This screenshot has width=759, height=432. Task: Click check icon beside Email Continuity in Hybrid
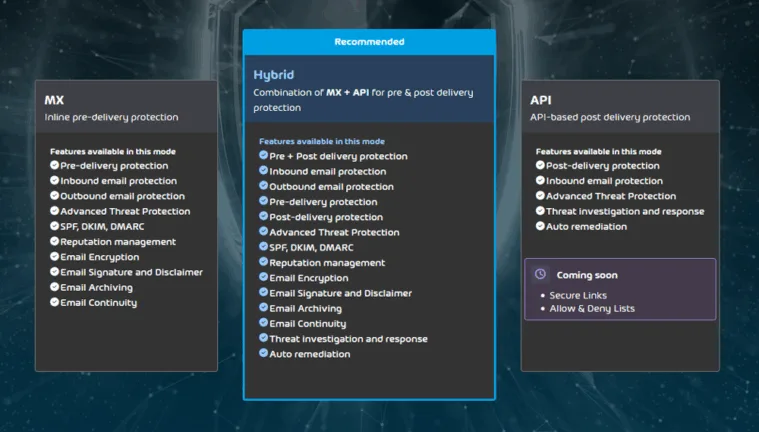click(264, 323)
